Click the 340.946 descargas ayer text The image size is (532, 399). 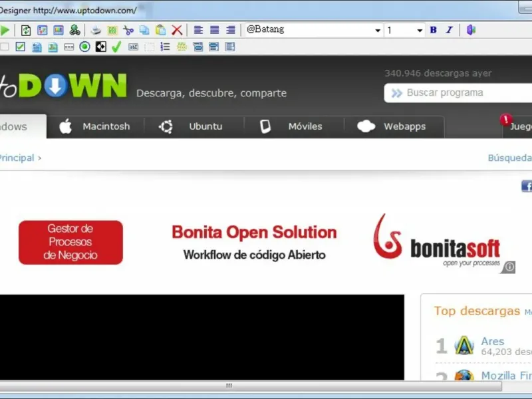pos(438,73)
